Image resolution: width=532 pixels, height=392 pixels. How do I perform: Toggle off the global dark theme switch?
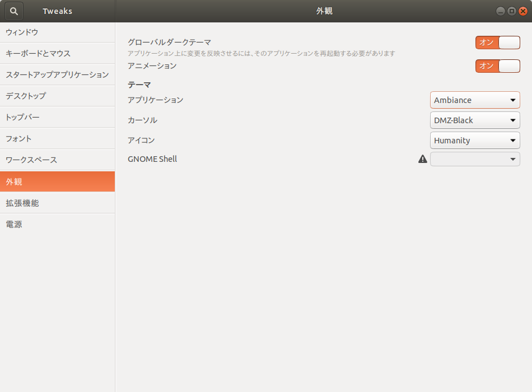[x=497, y=43]
